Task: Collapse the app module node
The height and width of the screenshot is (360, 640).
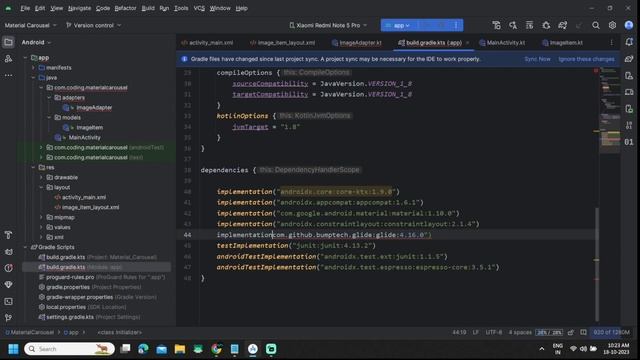Action: (26, 58)
